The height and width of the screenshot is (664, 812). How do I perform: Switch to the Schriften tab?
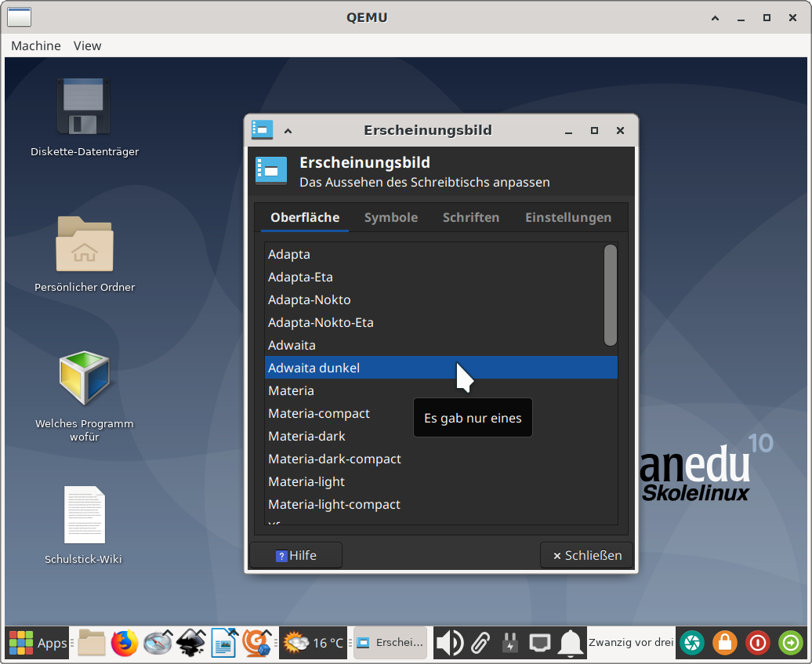(470, 218)
